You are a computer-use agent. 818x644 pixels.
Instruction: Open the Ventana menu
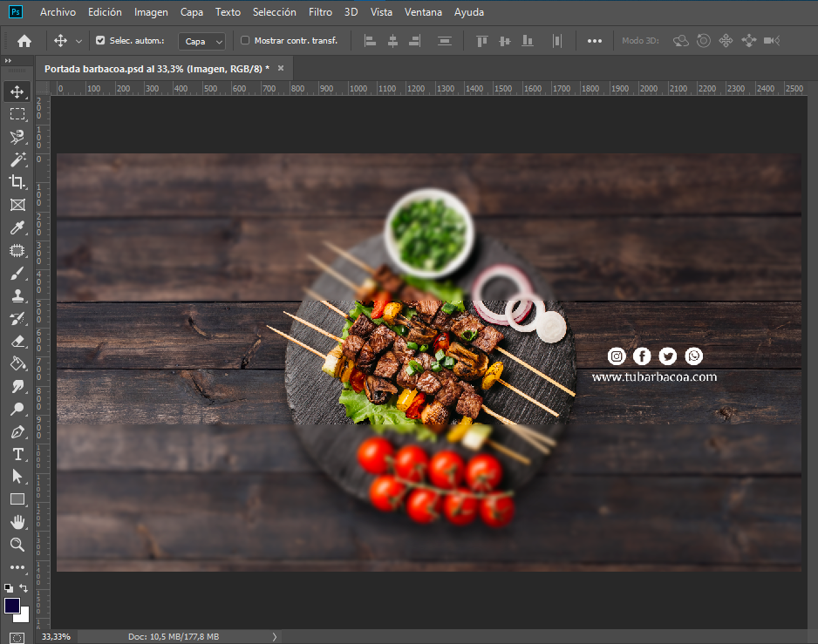(423, 12)
